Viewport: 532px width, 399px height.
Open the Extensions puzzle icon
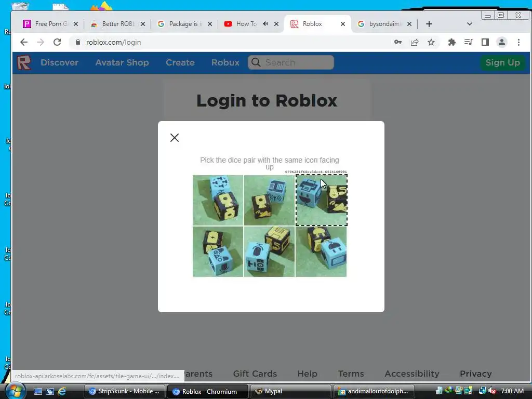pyautogui.click(x=451, y=42)
